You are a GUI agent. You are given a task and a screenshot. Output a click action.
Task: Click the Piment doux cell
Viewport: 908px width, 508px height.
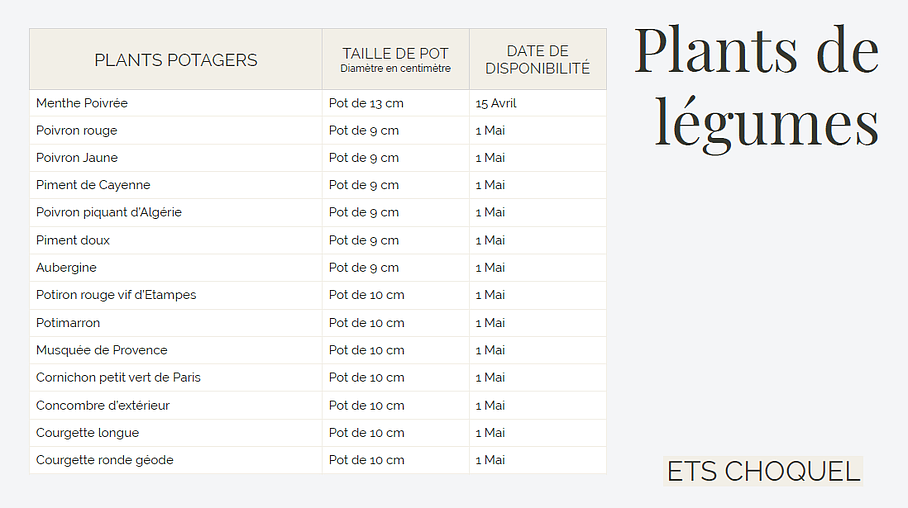tap(73, 240)
